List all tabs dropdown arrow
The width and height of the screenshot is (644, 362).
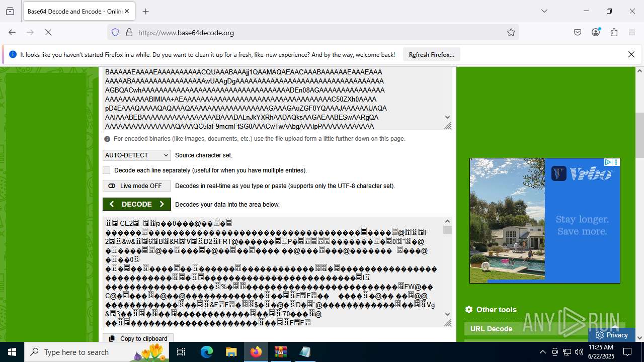click(x=544, y=11)
